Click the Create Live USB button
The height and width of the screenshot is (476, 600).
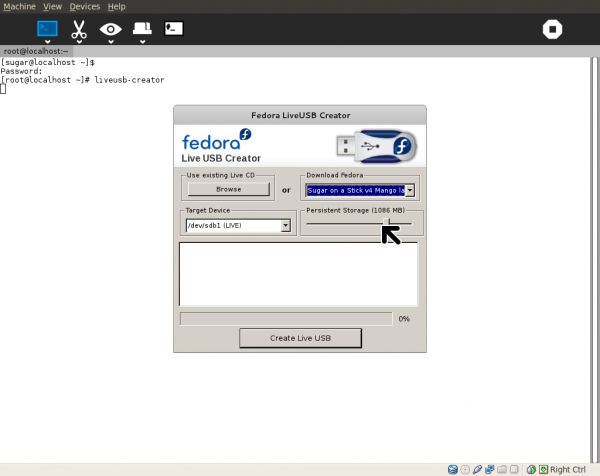tap(300, 338)
